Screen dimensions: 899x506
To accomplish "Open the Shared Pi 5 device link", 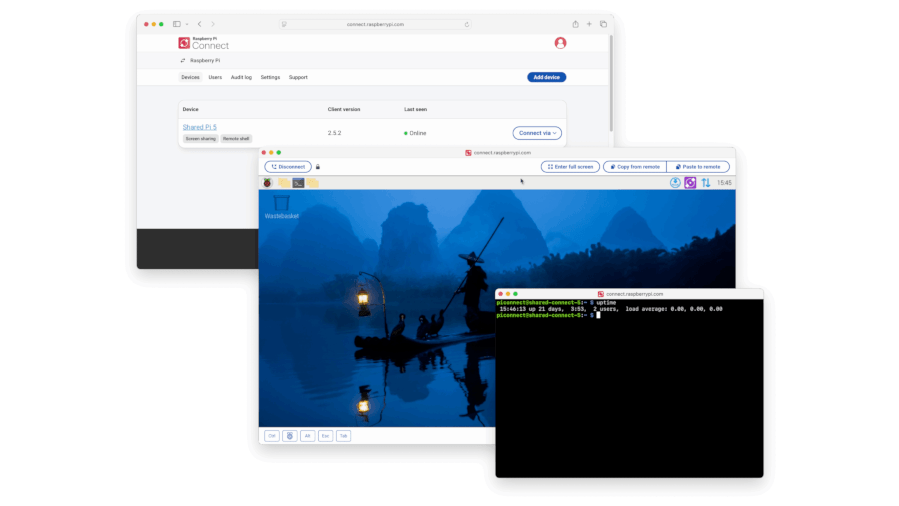I will coord(199,127).
